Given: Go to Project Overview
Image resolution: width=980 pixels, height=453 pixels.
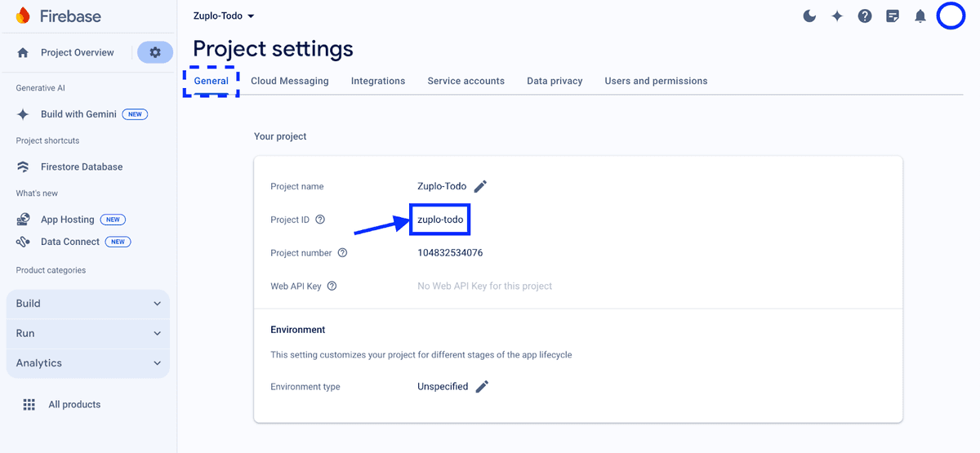Looking at the screenshot, I should point(77,52).
